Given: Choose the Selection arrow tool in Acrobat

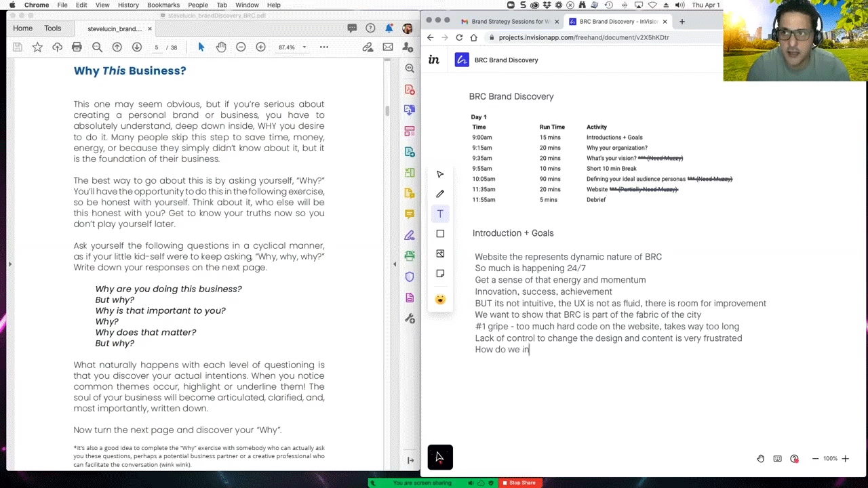Looking at the screenshot, I should [201, 47].
